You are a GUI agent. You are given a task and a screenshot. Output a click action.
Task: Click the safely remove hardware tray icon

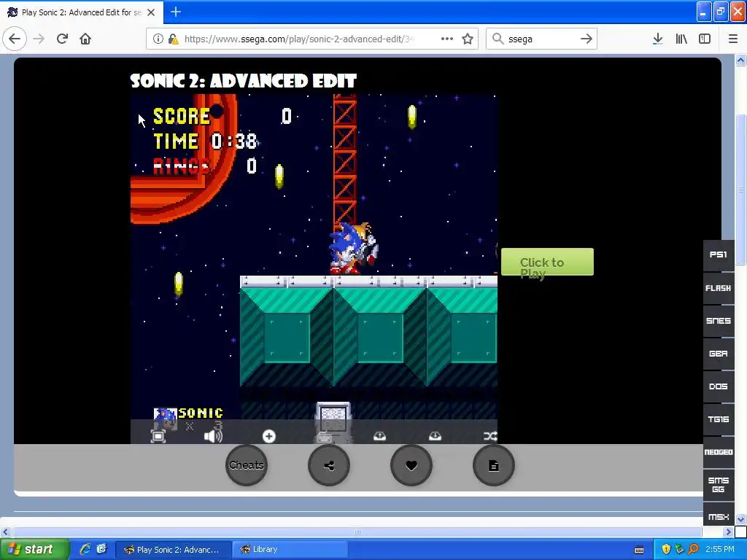click(x=679, y=550)
